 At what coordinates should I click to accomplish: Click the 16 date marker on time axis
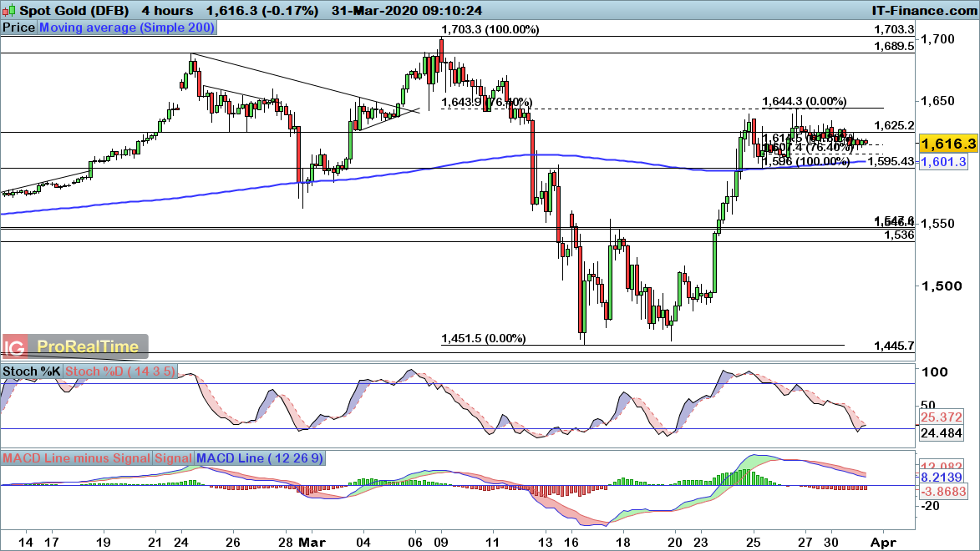point(571,543)
